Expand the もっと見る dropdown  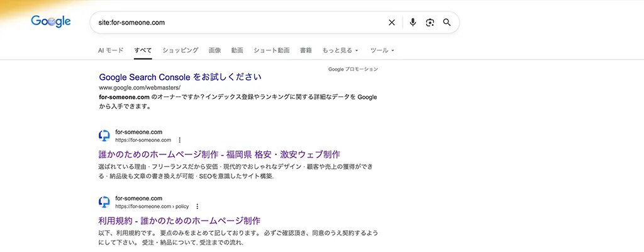tap(340, 50)
